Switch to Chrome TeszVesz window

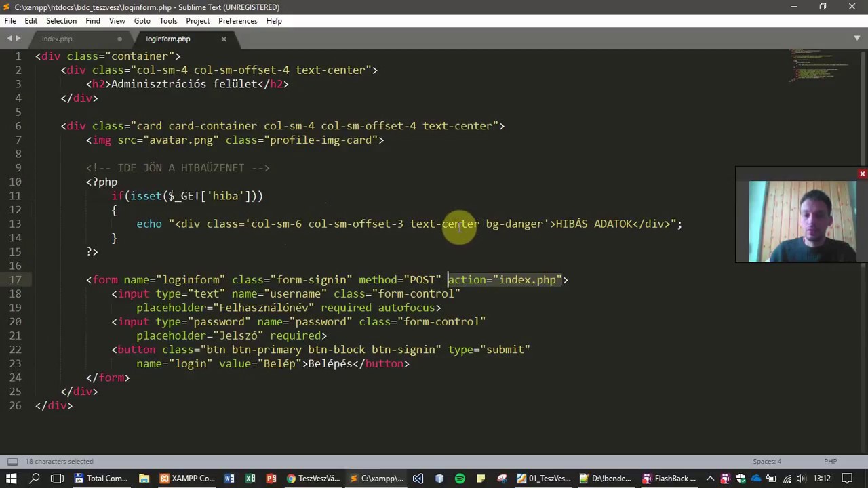tap(313, 479)
